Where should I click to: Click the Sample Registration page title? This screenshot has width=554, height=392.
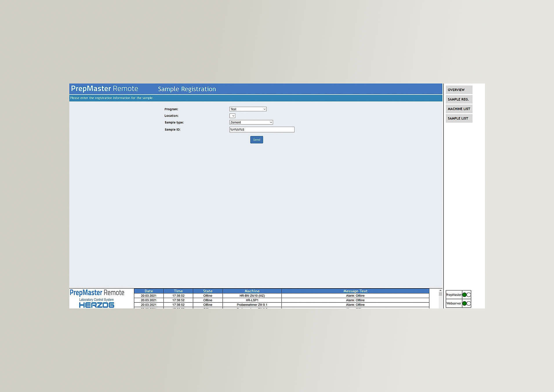(x=187, y=89)
